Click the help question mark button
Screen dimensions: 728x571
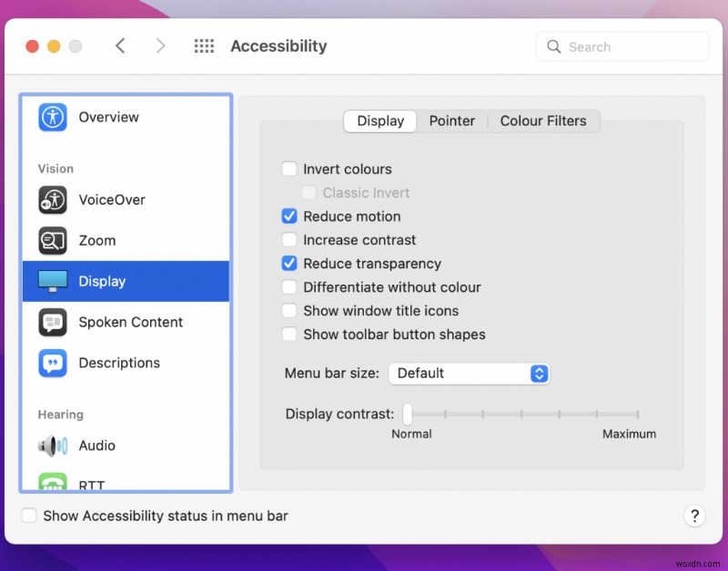coord(694,516)
